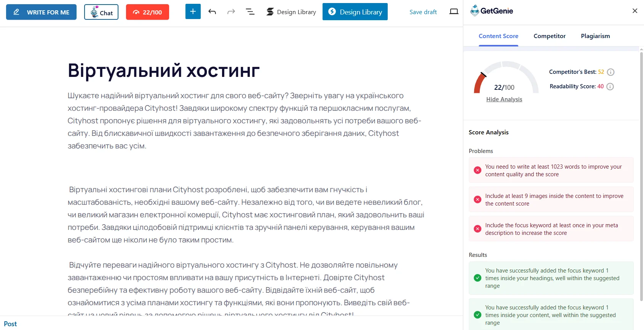This screenshot has height=330, width=644.
Task: Click the Problems label
Action: (x=481, y=151)
